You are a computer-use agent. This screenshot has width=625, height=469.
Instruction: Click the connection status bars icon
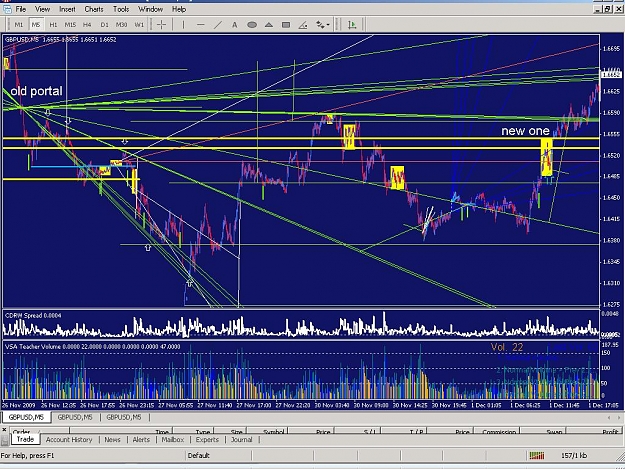pyautogui.click(x=537, y=455)
